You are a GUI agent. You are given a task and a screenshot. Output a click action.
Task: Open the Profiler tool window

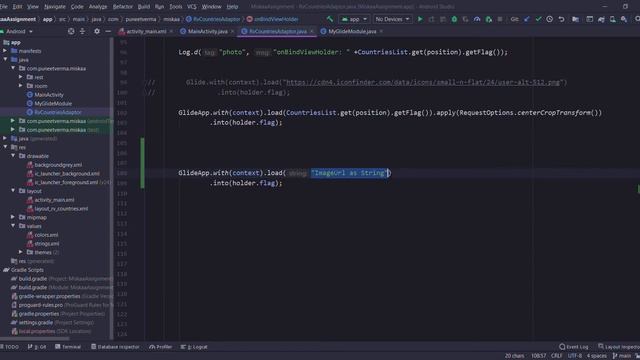[x=160, y=347]
